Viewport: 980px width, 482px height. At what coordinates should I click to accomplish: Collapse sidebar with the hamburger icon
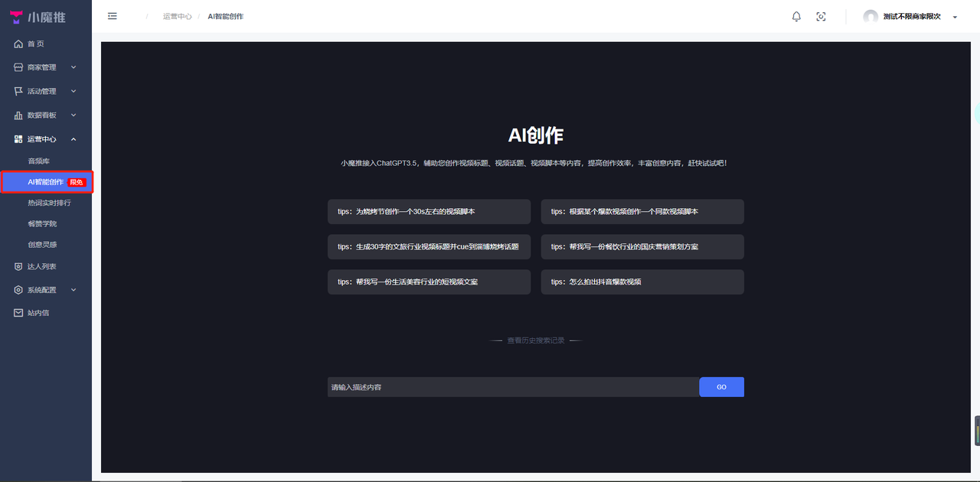coord(112,15)
